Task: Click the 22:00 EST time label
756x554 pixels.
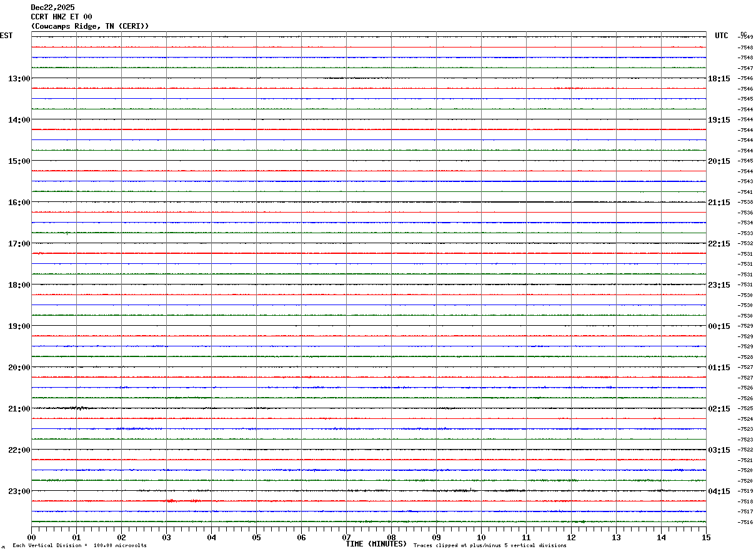Action: point(19,450)
